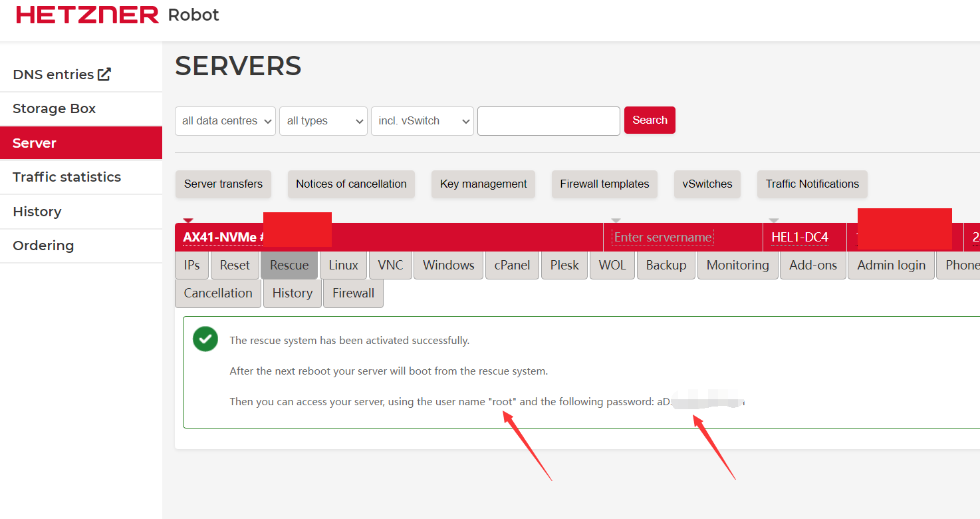Open the Monitoring tab
The image size is (980, 519).
tap(738, 265)
